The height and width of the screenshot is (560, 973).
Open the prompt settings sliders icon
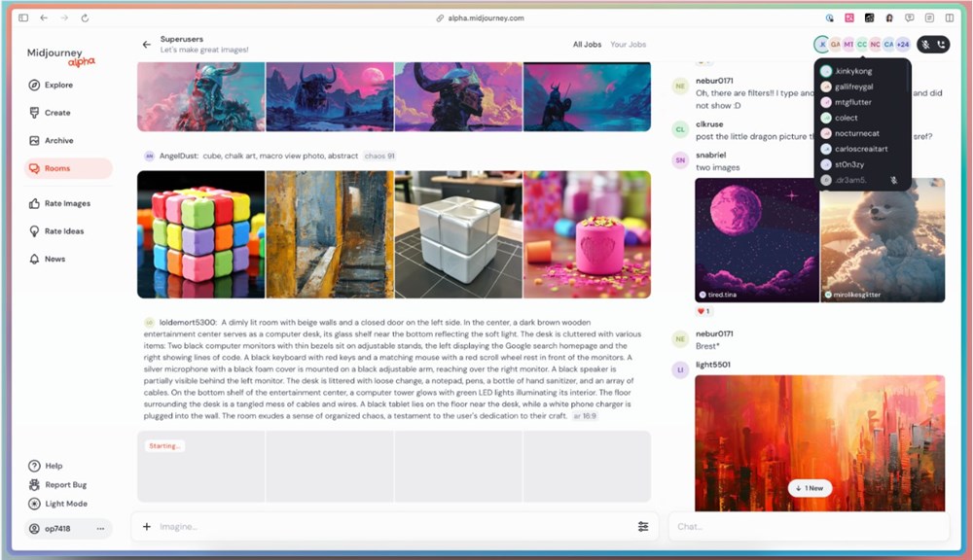643,527
